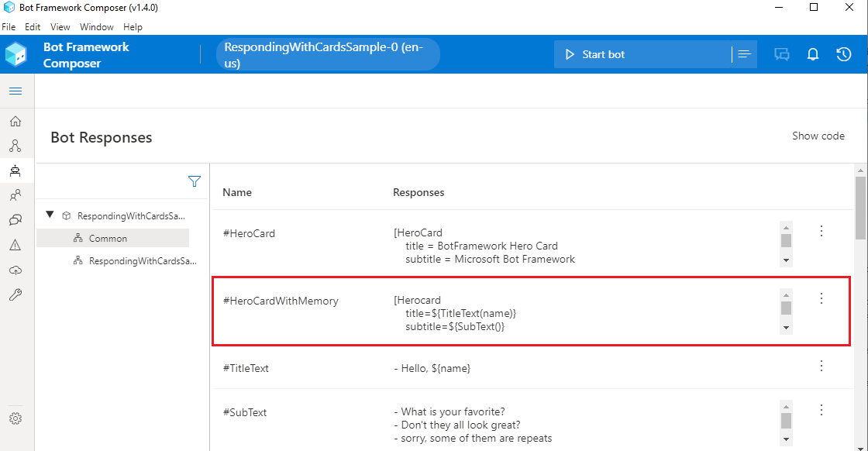Click scroll-up arrow in #SubText response box

click(x=786, y=407)
